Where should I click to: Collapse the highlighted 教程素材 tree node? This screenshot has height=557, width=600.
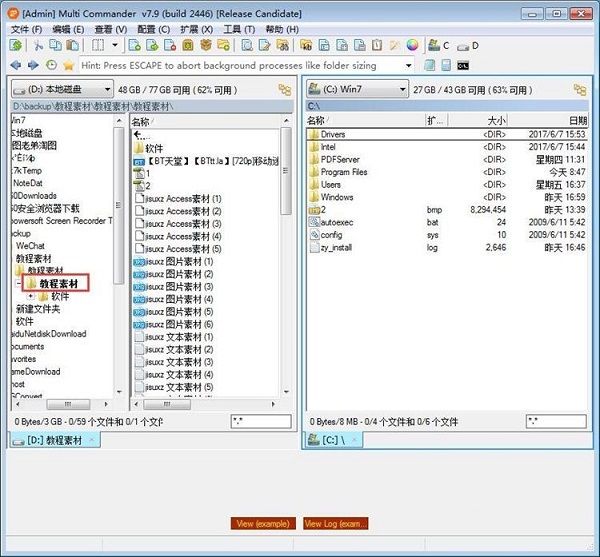coord(19,284)
